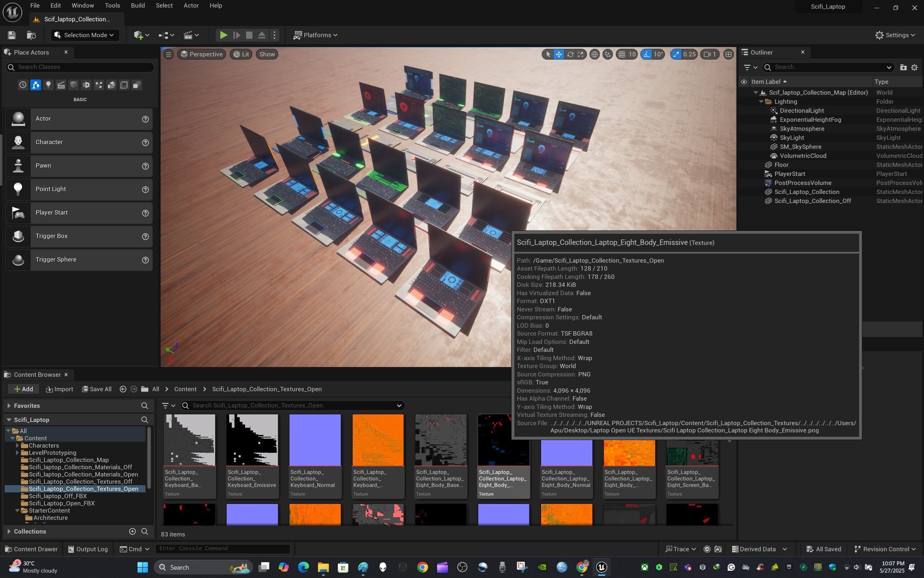Toggle scale snapping in viewport
924x578 pixels.
[676, 54]
